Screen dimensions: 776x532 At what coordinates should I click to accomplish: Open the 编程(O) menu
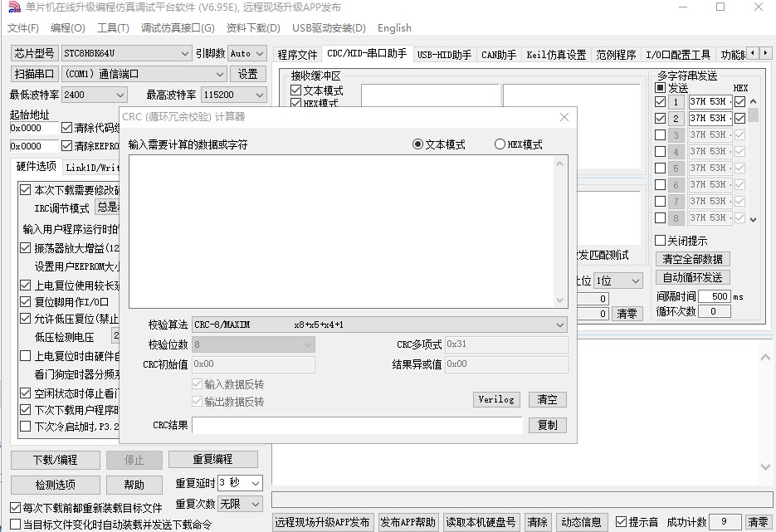[68, 27]
